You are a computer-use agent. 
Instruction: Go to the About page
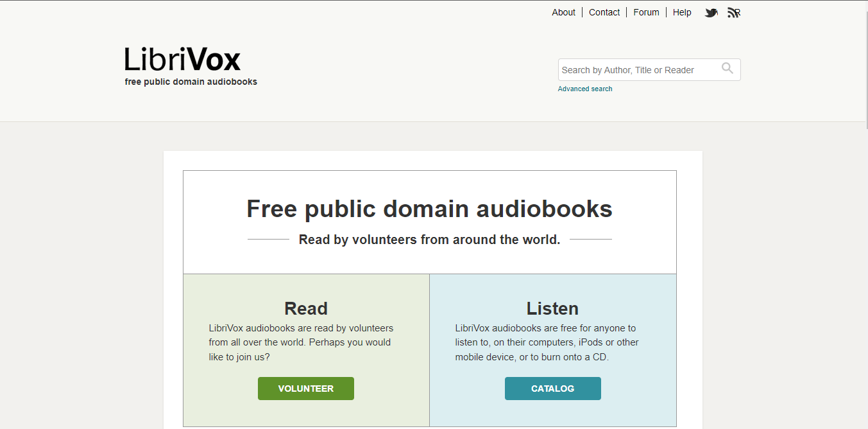point(563,12)
